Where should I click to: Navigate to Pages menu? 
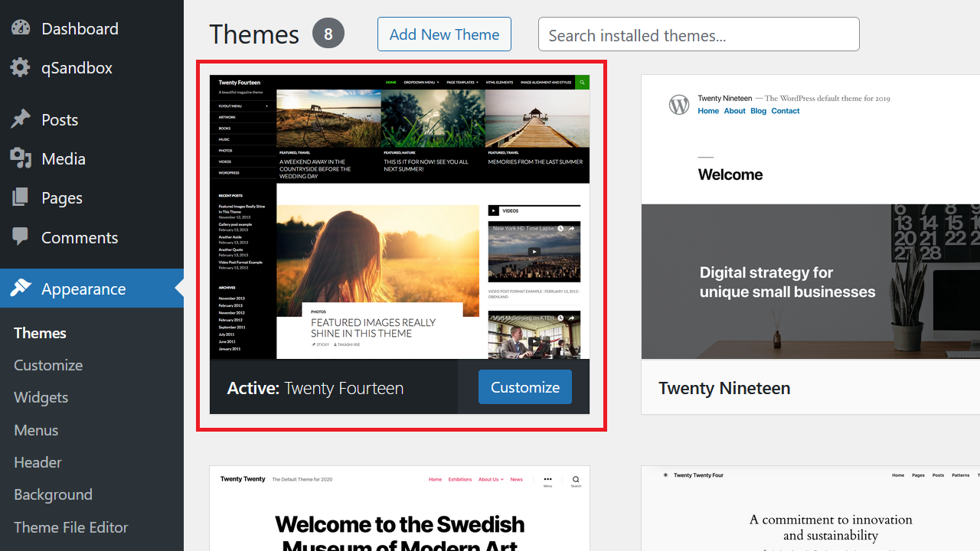pyautogui.click(x=92, y=197)
